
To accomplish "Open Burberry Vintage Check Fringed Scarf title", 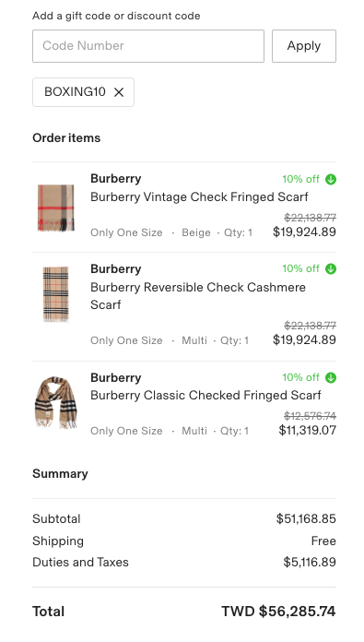I will (x=199, y=197).
